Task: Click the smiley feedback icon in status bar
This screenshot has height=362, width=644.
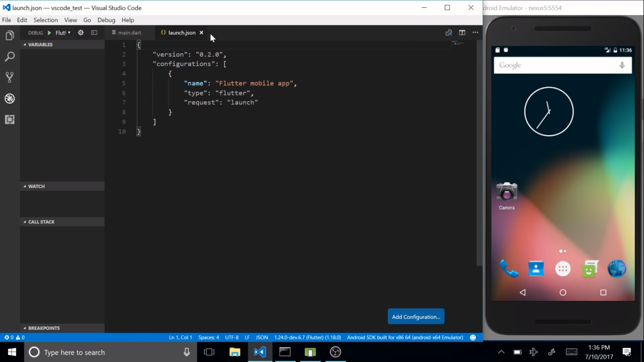Action: click(472, 337)
